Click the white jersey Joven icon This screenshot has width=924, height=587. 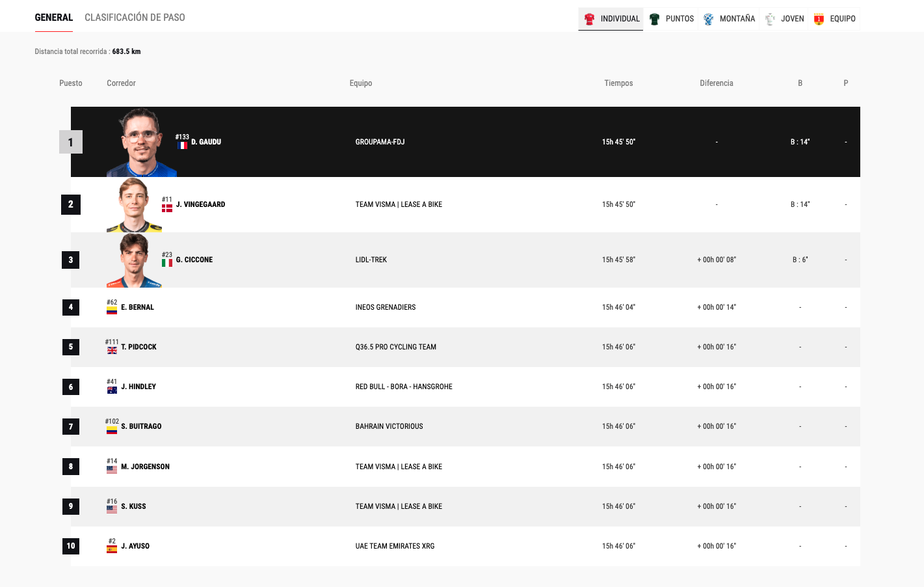(x=770, y=19)
